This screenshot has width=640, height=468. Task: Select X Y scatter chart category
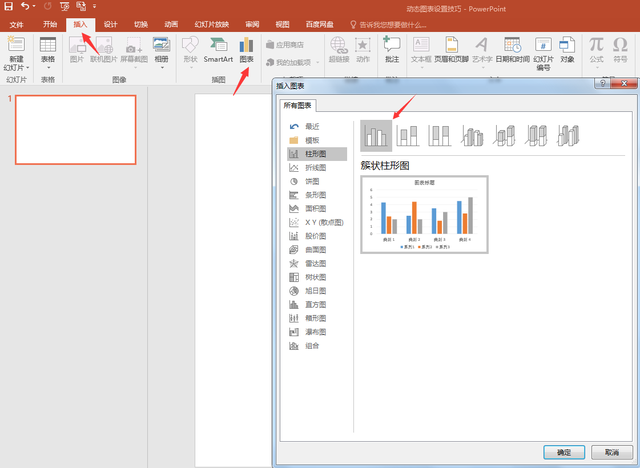(x=317, y=222)
